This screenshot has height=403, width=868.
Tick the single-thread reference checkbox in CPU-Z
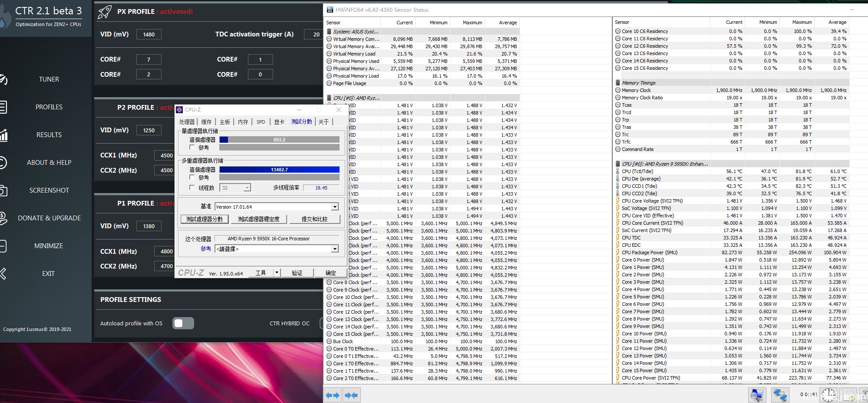pyautogui.click(x=192, y=147)
